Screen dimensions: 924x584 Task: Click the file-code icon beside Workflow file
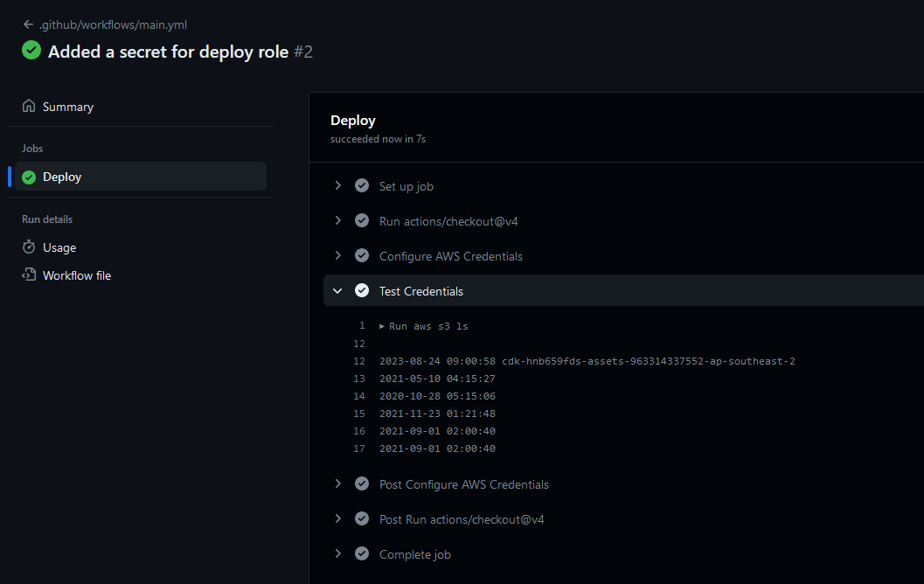[29, 275]
